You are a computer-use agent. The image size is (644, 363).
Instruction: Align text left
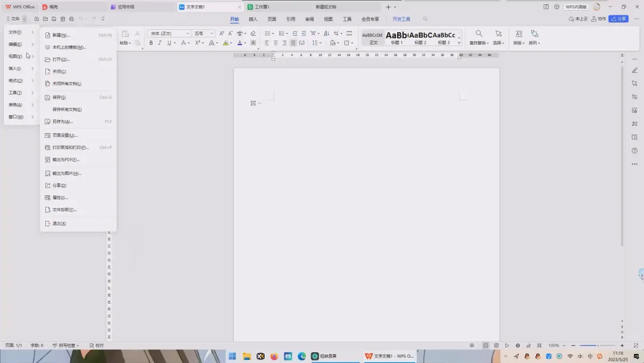[x=267, y=43]
